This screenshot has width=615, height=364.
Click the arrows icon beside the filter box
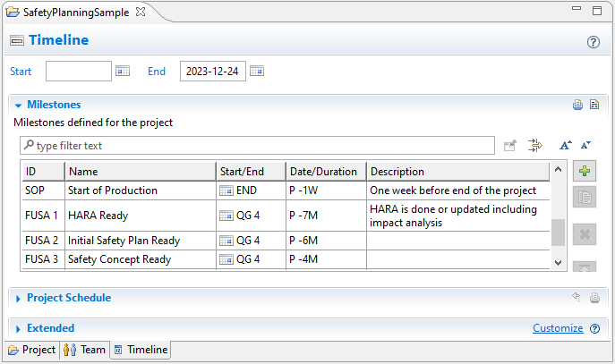[535, 145]
